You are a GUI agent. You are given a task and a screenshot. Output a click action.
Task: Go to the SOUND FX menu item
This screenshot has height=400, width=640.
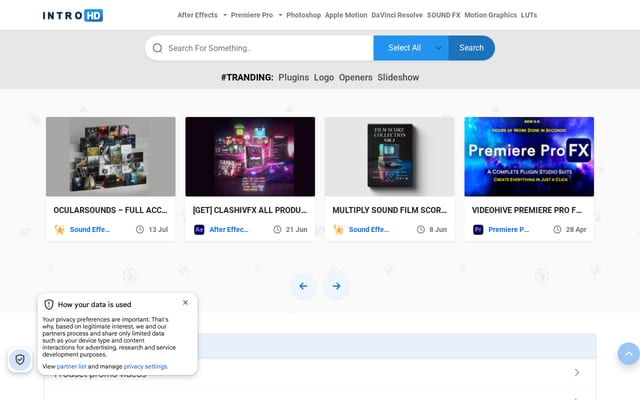[x=443, y=15]
